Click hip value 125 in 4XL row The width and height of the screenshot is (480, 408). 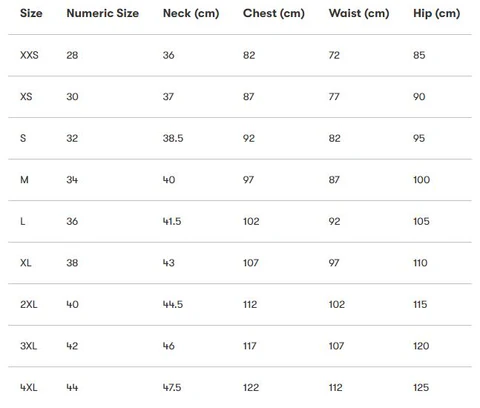click(421, 387)
